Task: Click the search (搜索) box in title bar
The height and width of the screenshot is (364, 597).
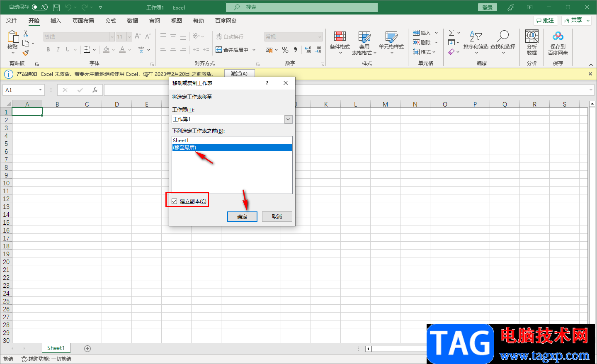Action: click(302, 7)
